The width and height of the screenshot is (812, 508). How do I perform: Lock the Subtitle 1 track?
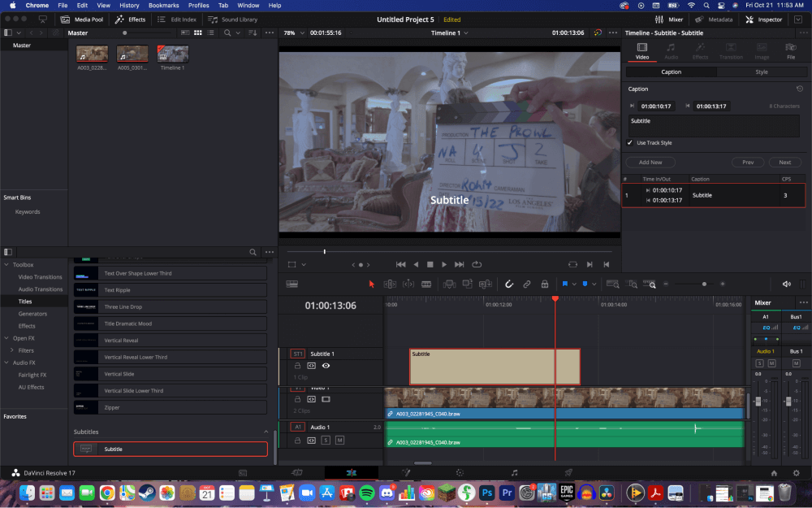[x=297, y=366]
